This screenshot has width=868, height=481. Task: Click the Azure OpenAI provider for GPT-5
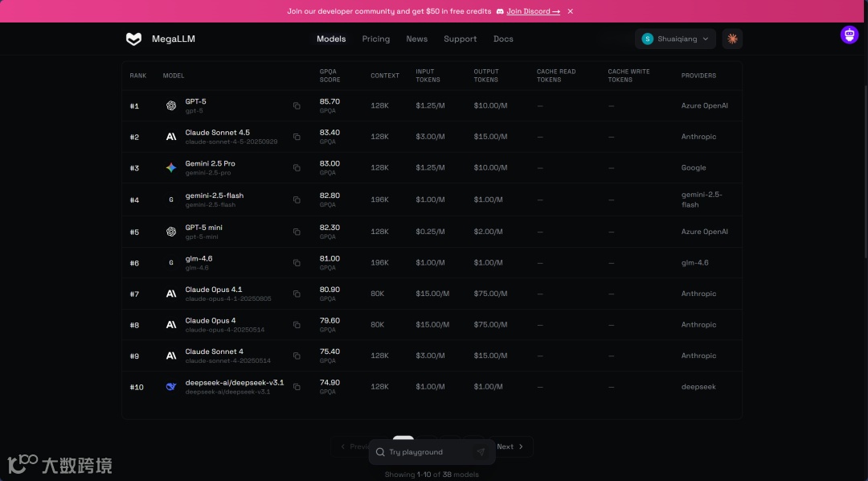coord(705,106)
